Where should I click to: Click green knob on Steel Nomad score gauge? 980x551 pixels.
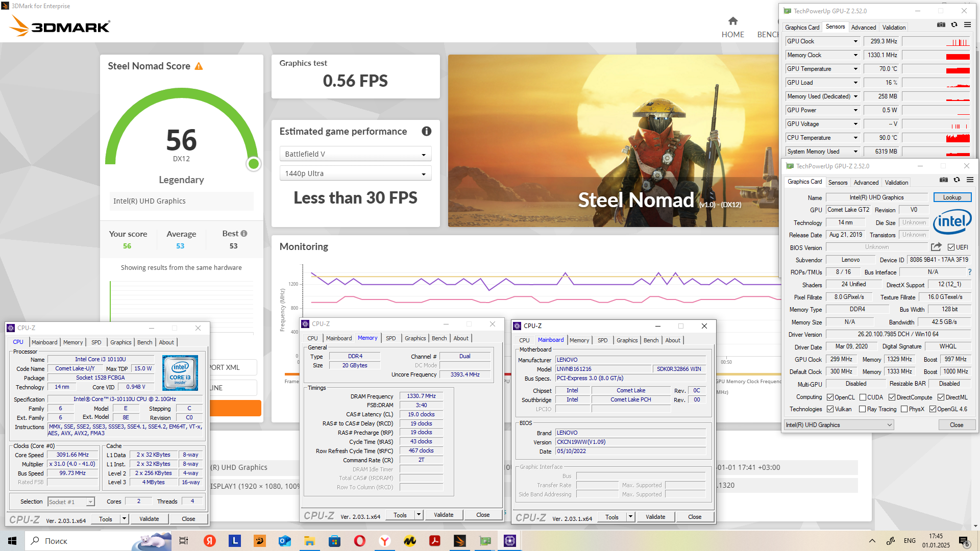coord(253,164)
